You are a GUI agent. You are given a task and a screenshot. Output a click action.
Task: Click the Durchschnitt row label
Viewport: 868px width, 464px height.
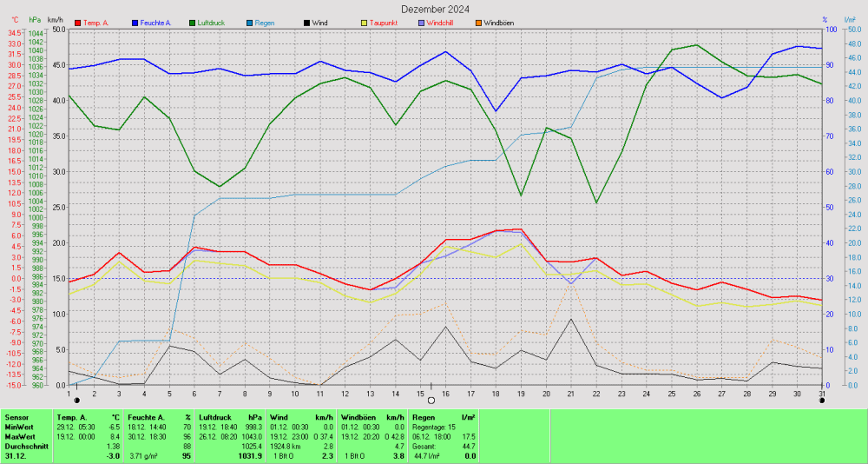(x=26, y=446)
